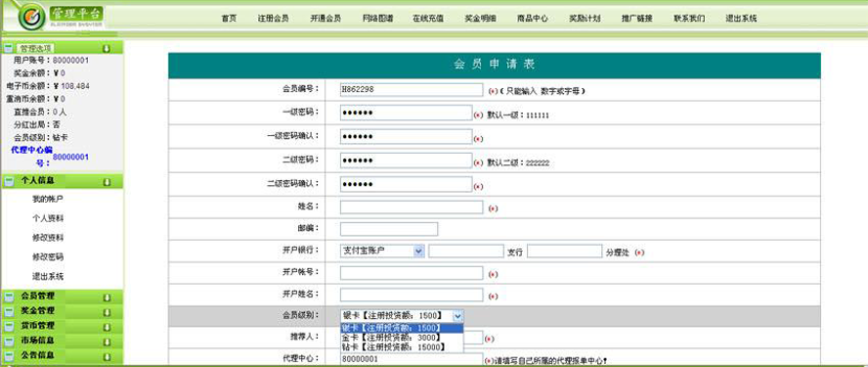Screen dimensions: 868x367
Task: Click 退出系统 in the top navigation
Action: (741, 19)
